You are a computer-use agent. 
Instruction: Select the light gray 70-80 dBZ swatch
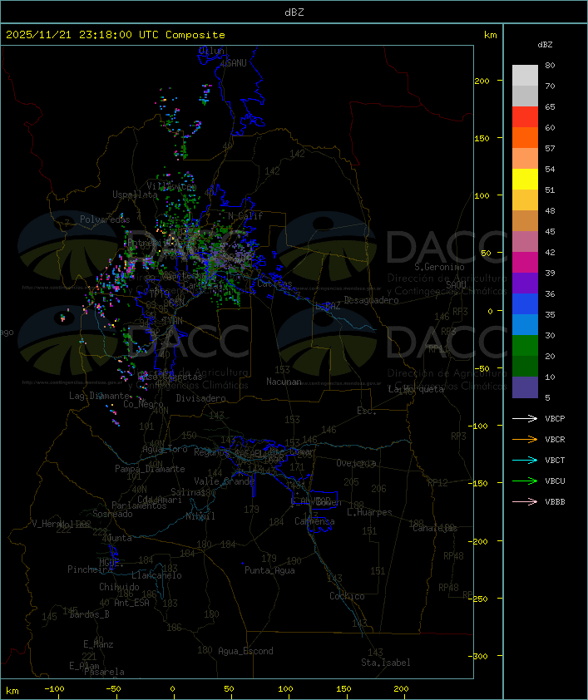tap(525, 76)
